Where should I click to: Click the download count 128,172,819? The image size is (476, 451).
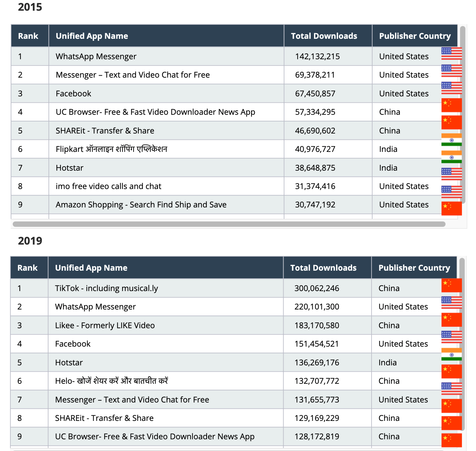point(317,437)
